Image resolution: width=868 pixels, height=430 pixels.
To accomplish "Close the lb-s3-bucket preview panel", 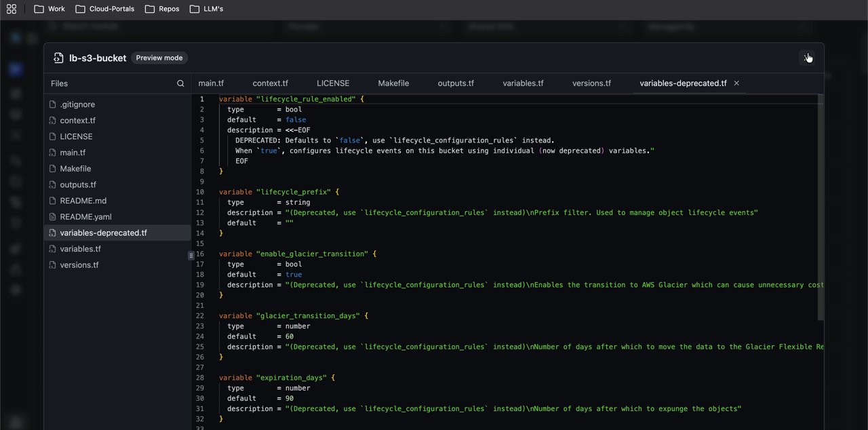I will [807, 58].
